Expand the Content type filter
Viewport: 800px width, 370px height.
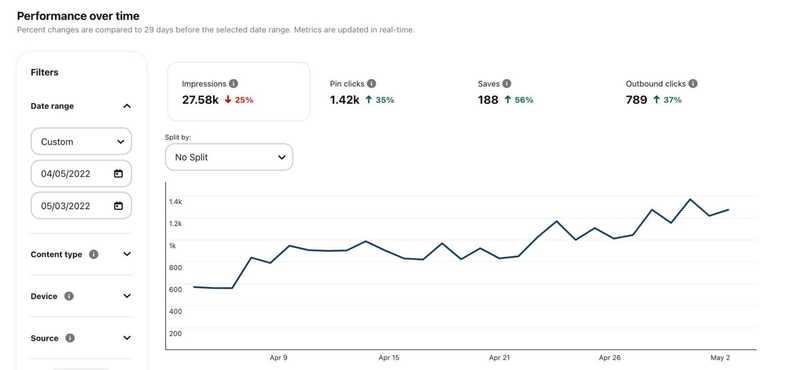[x=127, y=254]
